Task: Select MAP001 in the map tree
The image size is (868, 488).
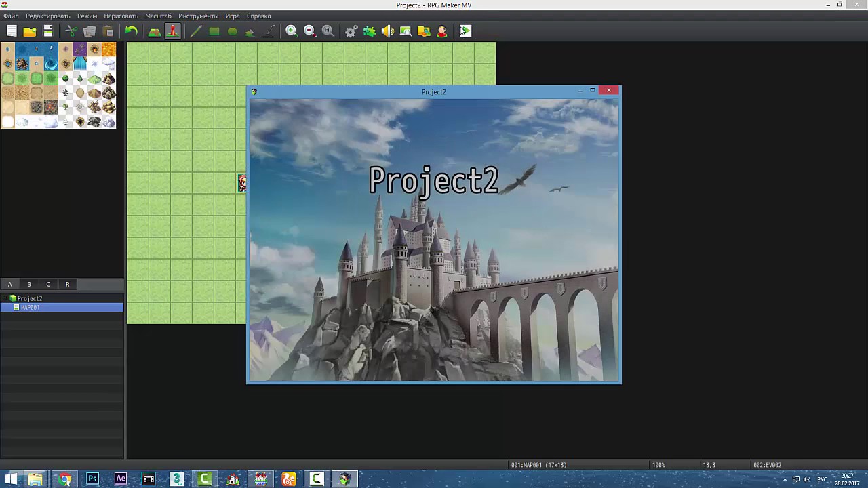Action: click(30, 308)
